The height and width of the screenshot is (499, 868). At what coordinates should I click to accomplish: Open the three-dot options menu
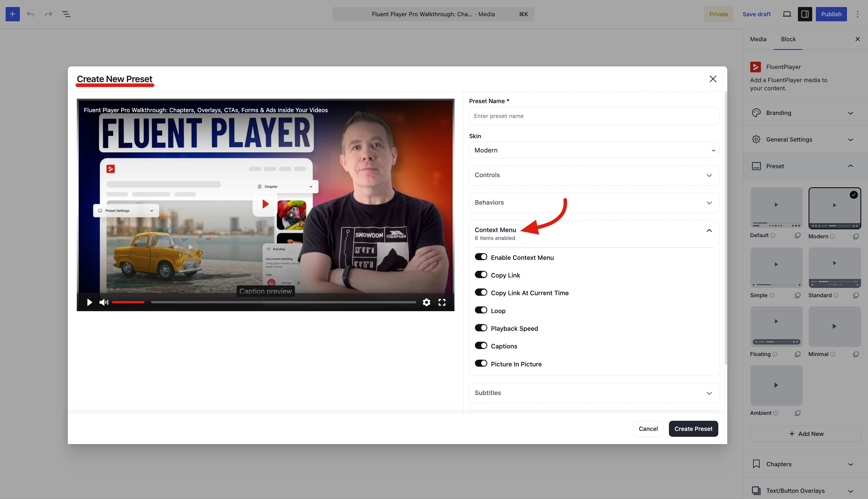tap(857, 14)
